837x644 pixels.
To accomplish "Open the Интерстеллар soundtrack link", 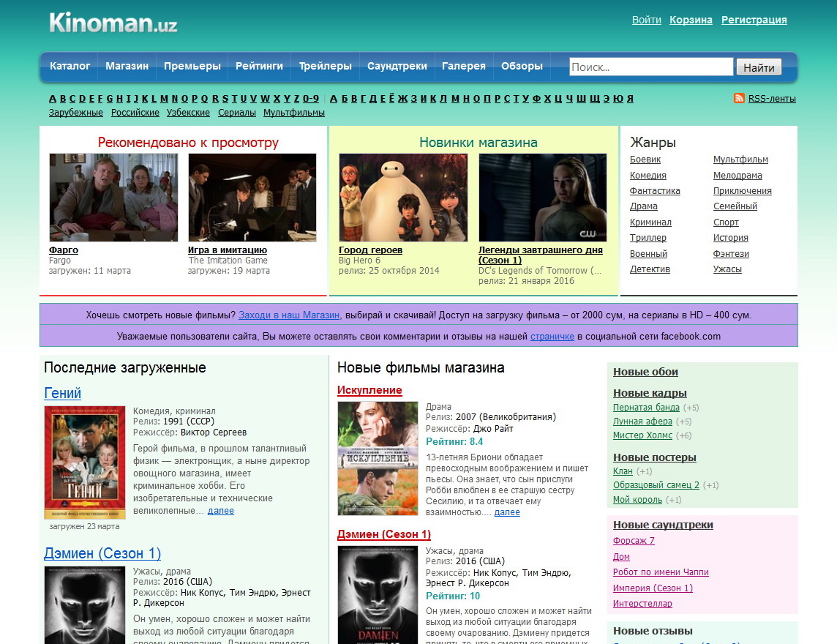I will [642, 604].
